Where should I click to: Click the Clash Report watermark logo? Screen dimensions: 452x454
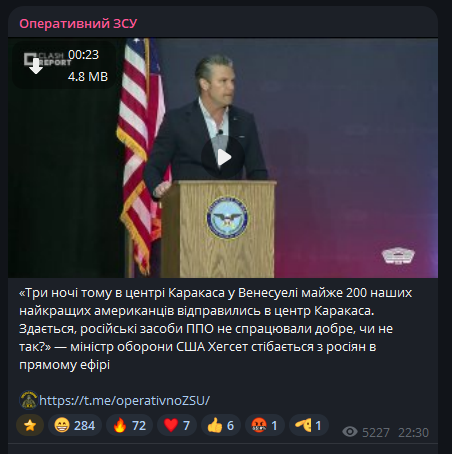click(x=47, y=59)
